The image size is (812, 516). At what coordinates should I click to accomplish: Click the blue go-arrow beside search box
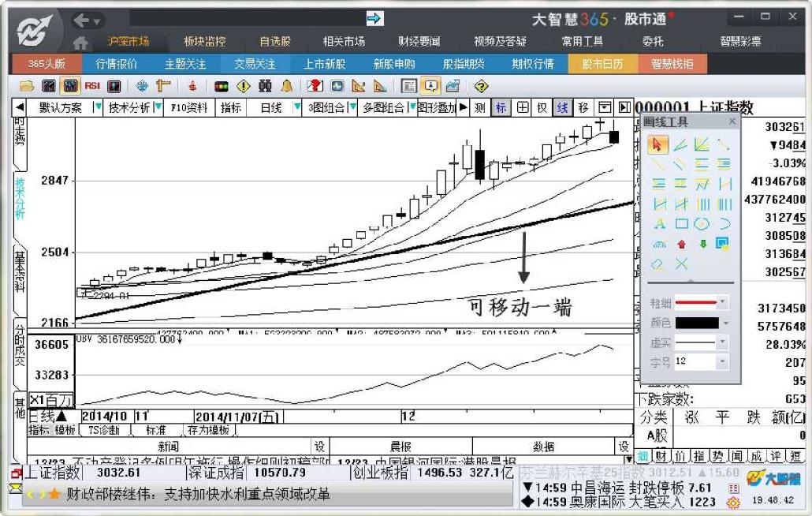click(x=374, y=19)
